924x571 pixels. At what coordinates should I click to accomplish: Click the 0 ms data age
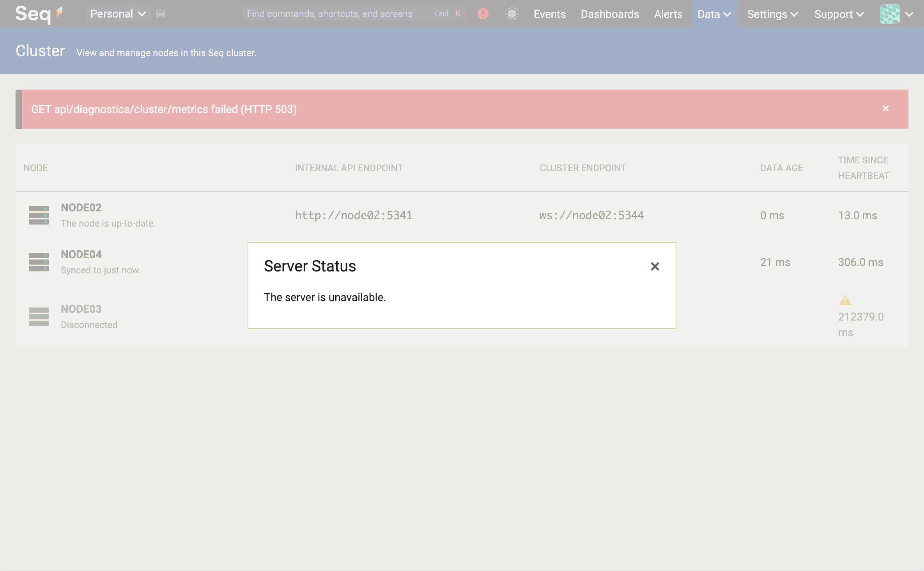click(772, 215)
